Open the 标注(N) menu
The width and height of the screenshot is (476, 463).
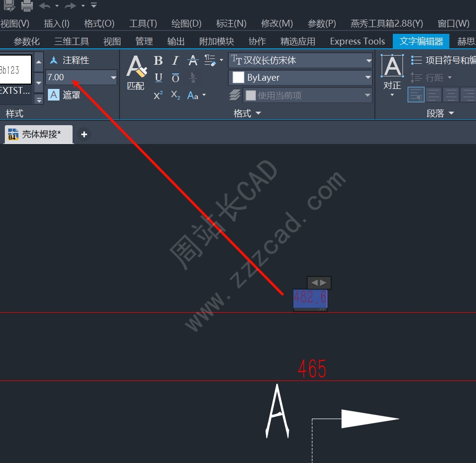click(231, 23)
